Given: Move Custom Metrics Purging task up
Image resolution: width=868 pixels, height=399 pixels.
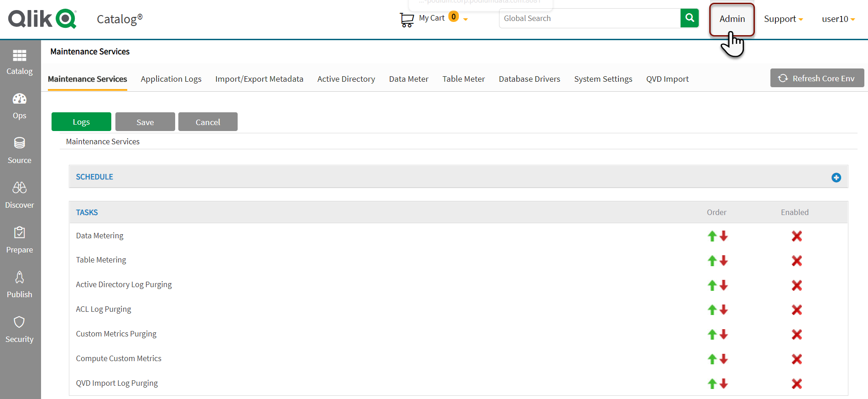Looking at the screenshot, I should click(x=712, y=335).
